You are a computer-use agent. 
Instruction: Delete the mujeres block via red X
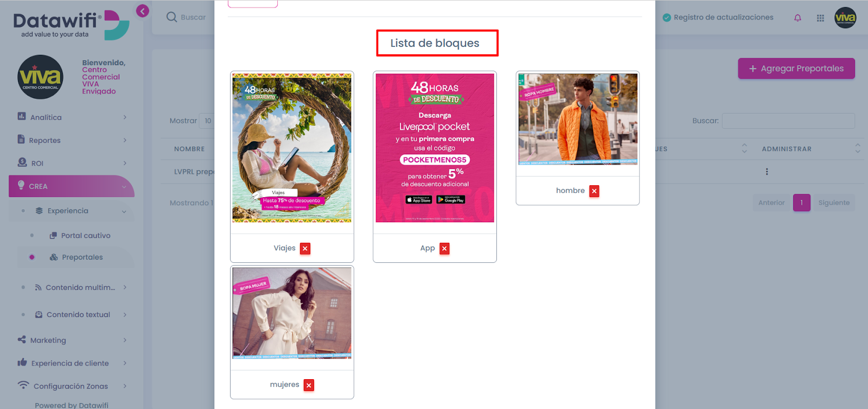[309, 385]
